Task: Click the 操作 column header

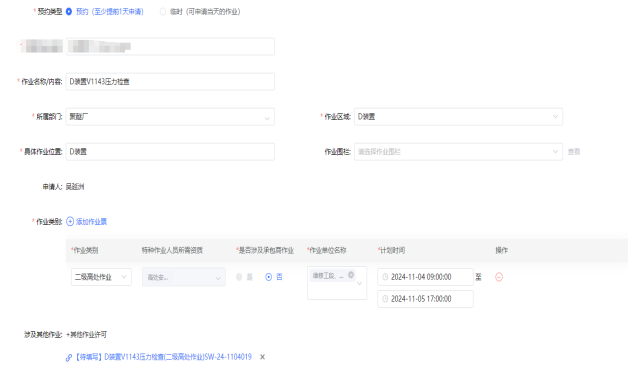Action: (501, 250)
